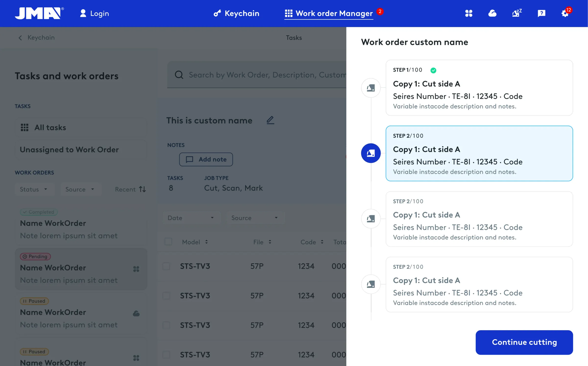Open settings gear with 12 badge
The width and height of the screenshot is (588, 366).
(x=565, y=13)
